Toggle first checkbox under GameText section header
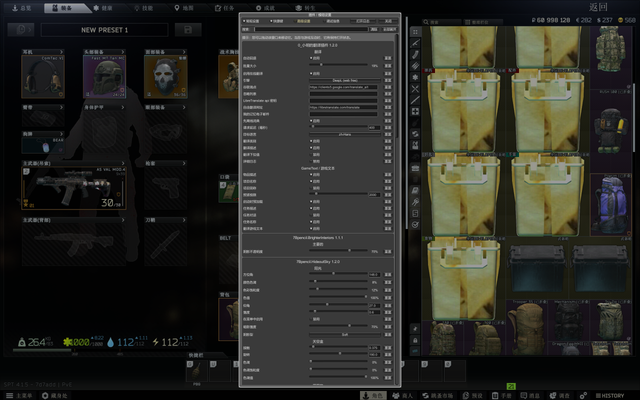Screen dimensions: 640x400 pos(311,174)
